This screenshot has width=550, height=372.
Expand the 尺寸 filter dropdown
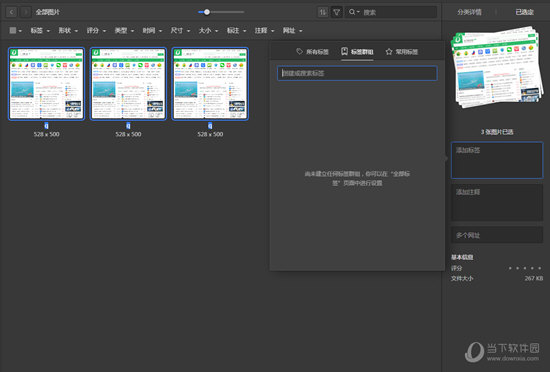[x=180, y=31]
